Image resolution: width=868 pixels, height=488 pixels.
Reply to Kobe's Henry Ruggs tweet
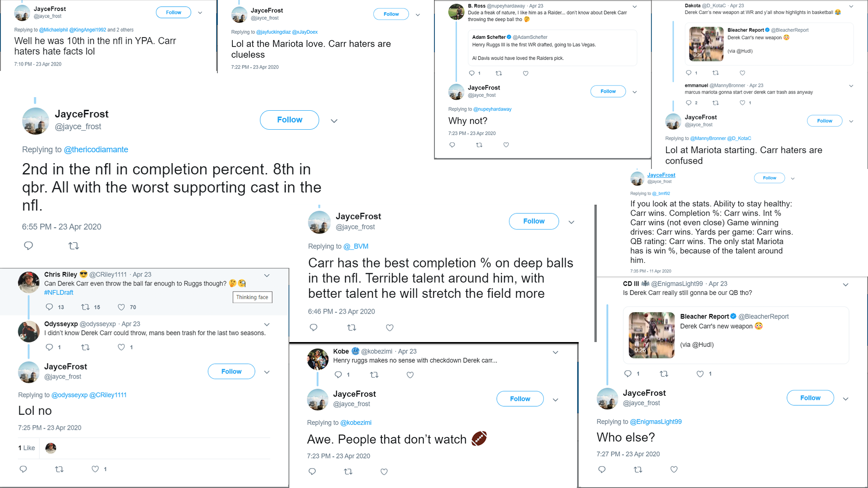pyautogui.click(x=338, y=375)
